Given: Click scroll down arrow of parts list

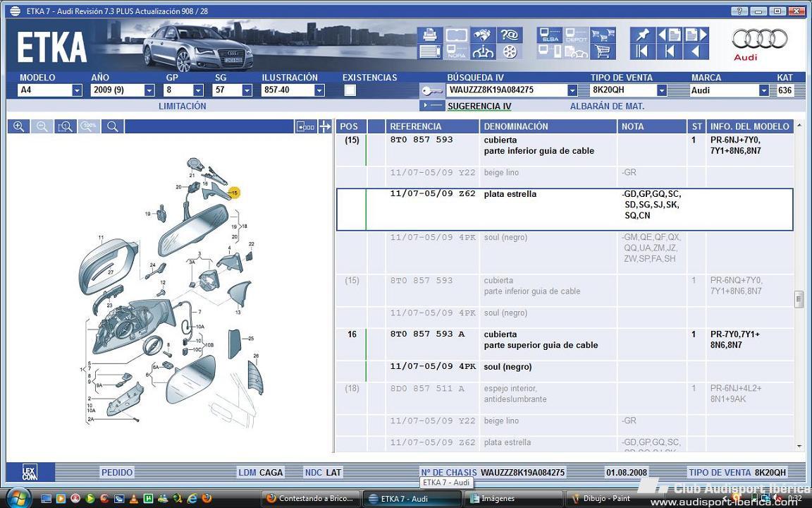Looking at the screenshot, I should (x=799, y=447).
